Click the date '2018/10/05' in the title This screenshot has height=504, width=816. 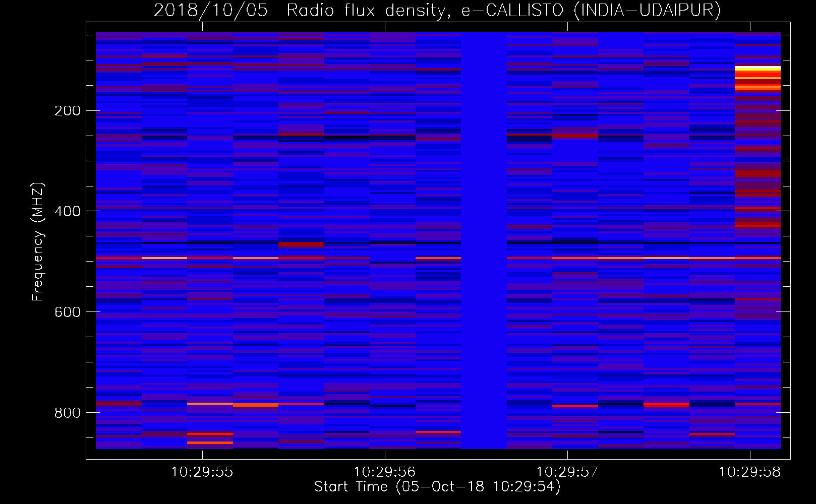pyautogui.click(x=211, y=11)
